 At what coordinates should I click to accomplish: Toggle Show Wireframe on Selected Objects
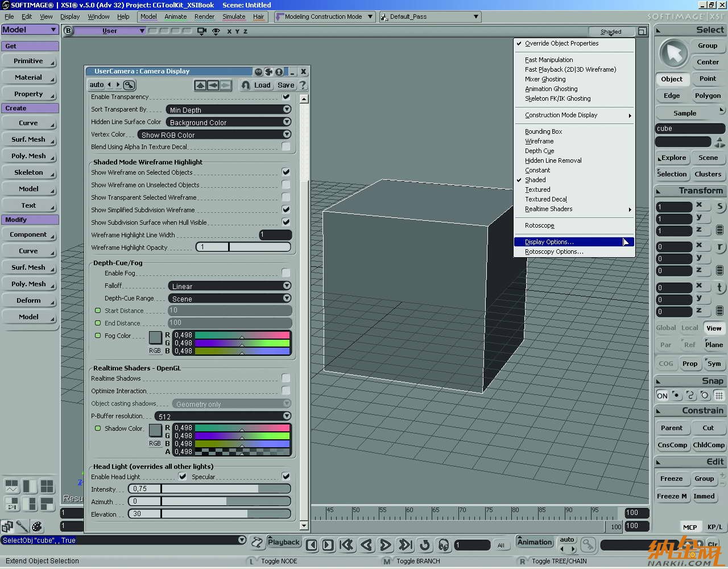coord(286,172)
